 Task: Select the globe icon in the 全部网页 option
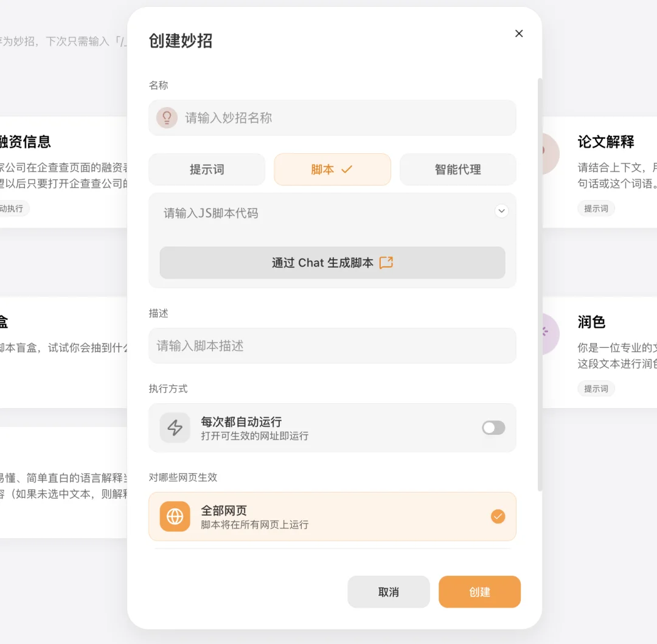175,516
